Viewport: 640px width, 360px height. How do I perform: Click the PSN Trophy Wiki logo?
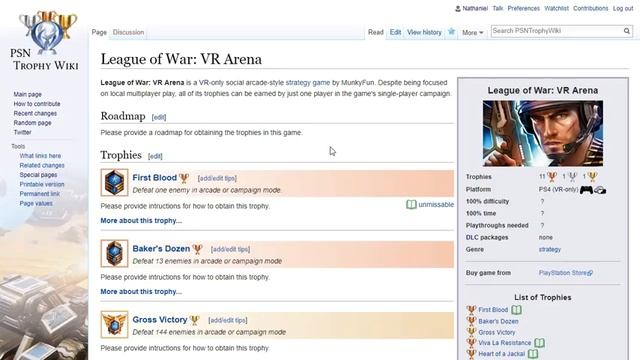click(44, 41)
